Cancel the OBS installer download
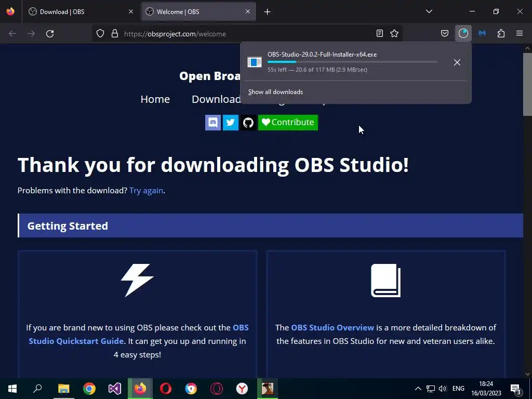 coord(457,62)
